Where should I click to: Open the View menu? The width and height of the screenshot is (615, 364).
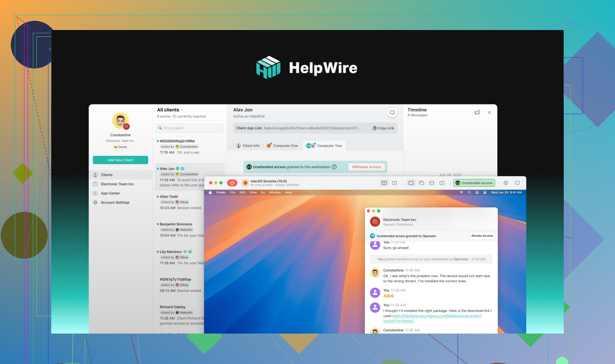click(x=253, y=193)
